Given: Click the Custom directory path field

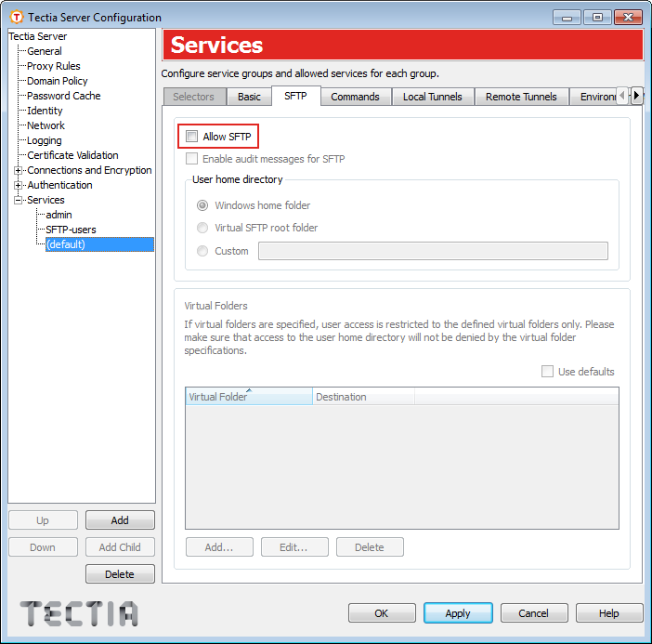Looking at the screenshot, I should (x=433, y=251).
